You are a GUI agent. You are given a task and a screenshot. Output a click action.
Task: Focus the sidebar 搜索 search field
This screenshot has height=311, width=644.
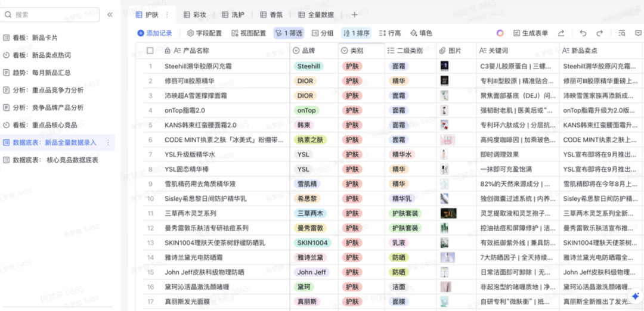(50, 15)
